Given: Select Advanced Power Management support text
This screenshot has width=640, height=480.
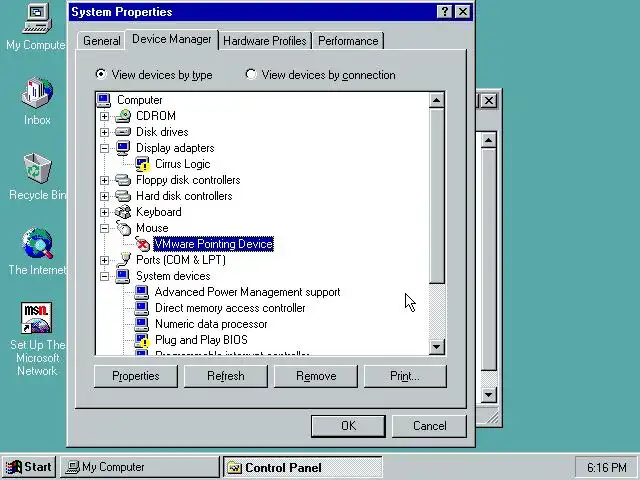Looking at the screenshot, I should click(247, 292).
